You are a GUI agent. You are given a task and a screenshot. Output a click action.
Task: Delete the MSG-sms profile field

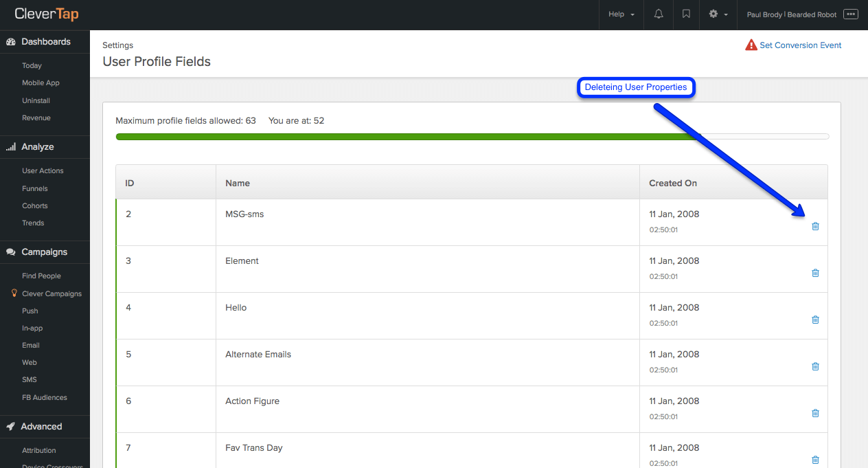[x=815, y=226]
